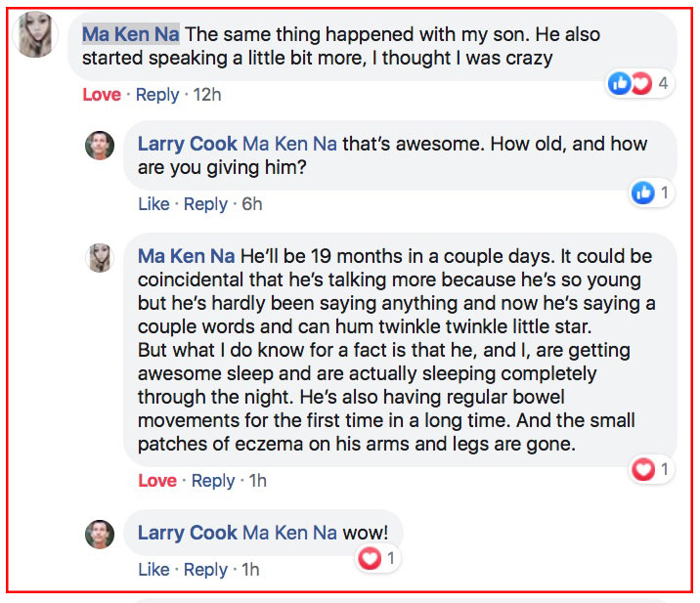This screenshot has height=603, width=700.
Task: Click heart reaction icon on eczema comment
Action: [x=643, y=470]
